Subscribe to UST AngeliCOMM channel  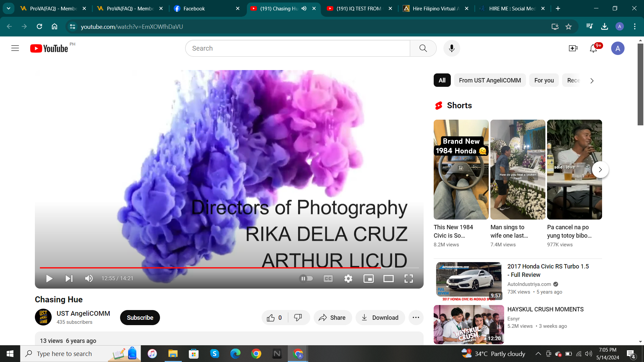[140, 317]
